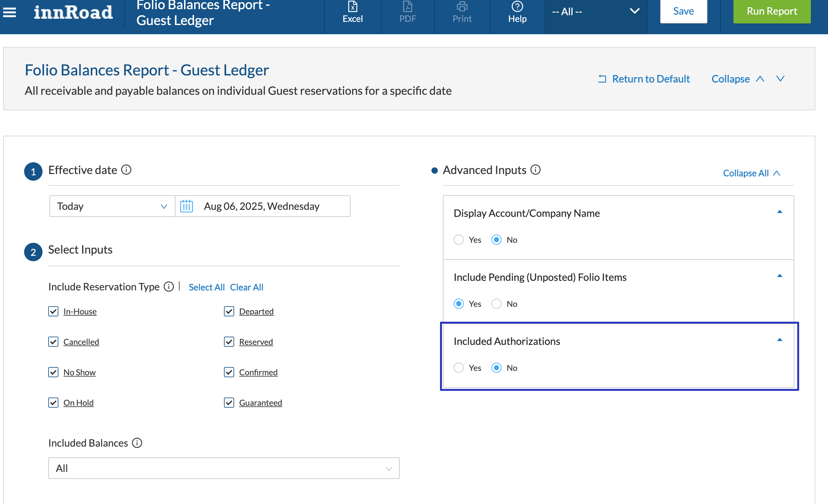Click info icon next to Included Balances

(137, 443)
